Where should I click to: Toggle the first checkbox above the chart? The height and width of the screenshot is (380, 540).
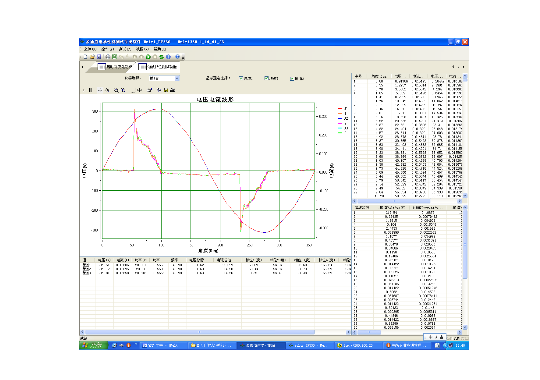click(x=241, y=78)
